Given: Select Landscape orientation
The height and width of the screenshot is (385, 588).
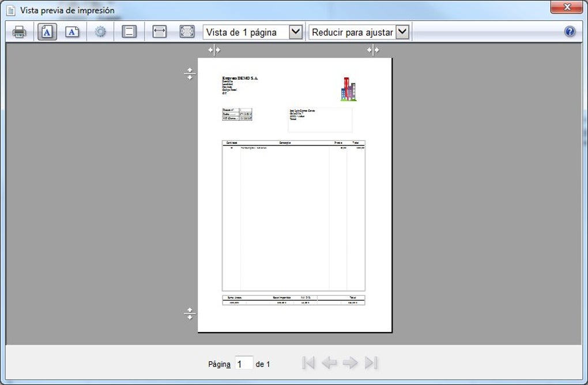Looking at the screenshot, I should coord(72,32).
